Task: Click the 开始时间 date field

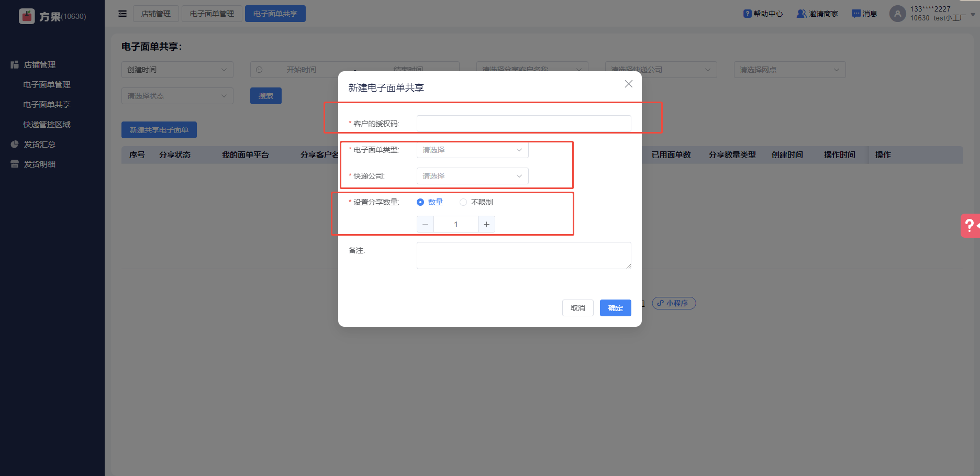Action: (302, 70)
